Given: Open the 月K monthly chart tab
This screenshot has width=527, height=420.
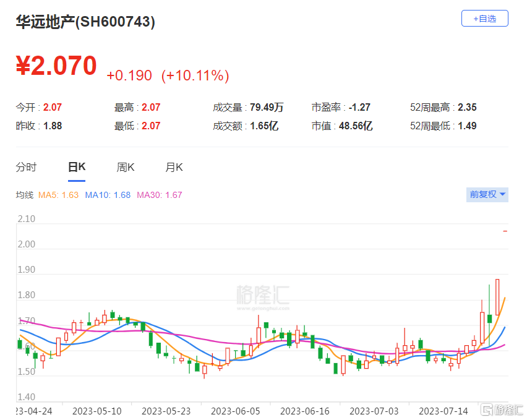Looking at the screenshot, I should tap(174, 167).
